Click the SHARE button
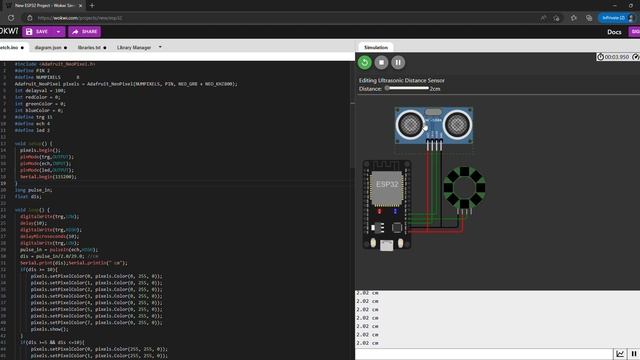640x360 pixels. pos(84,32)
